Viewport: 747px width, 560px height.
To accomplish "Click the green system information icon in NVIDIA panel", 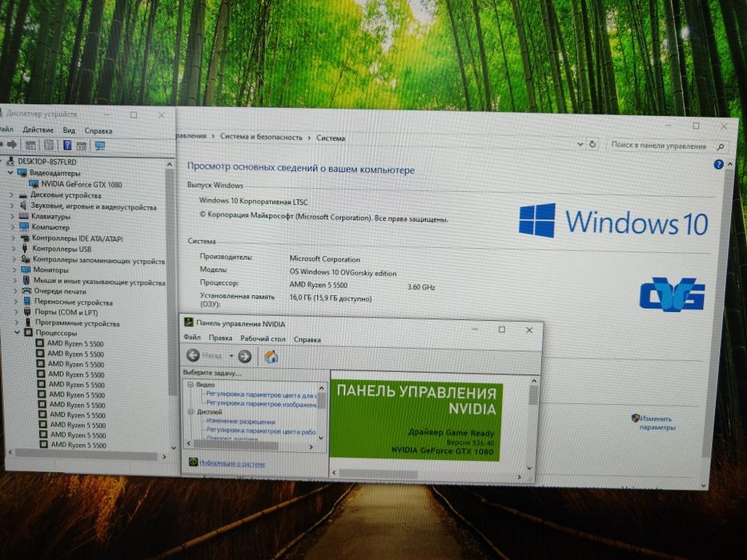I will [193, 462].
